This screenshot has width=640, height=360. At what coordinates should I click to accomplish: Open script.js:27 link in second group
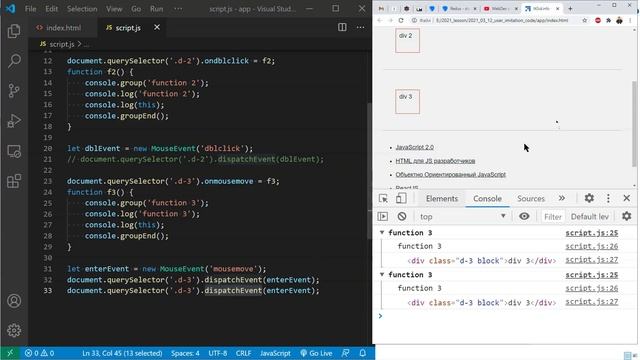click(x=591, y=302)
